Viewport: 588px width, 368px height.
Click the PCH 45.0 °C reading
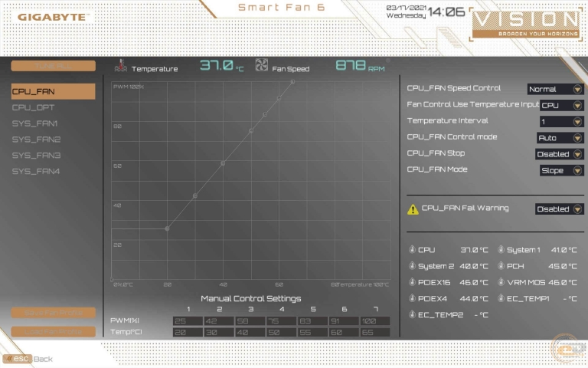point(563,266)
